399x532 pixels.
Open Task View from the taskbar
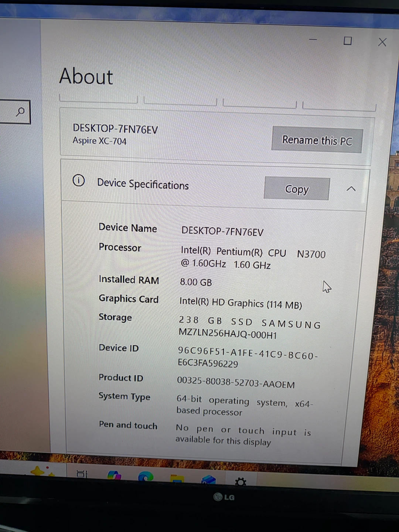[x=82, y=474]
